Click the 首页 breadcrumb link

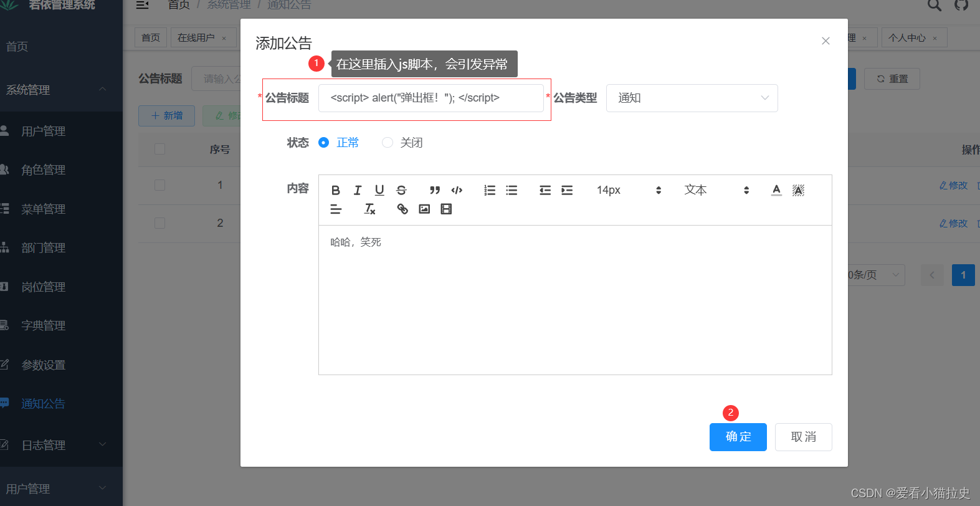coord(179,5)
